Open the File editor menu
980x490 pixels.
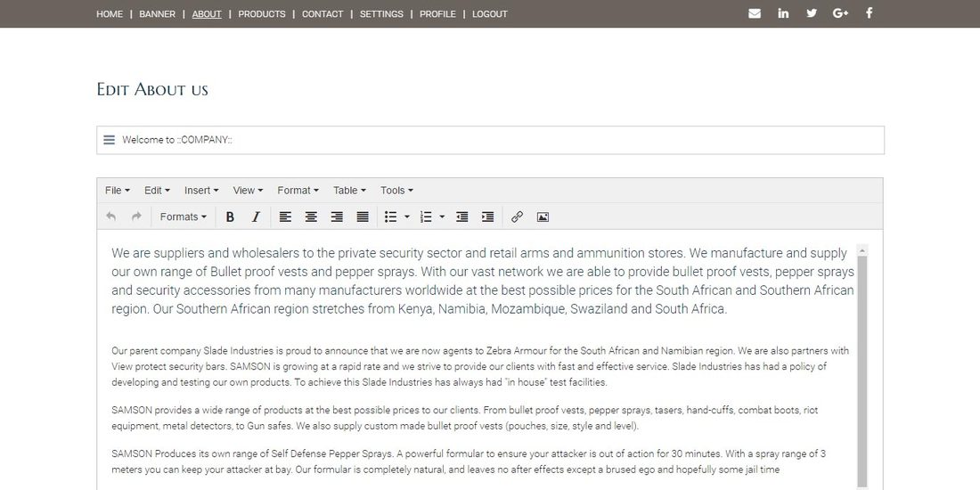tap(118, 191)
